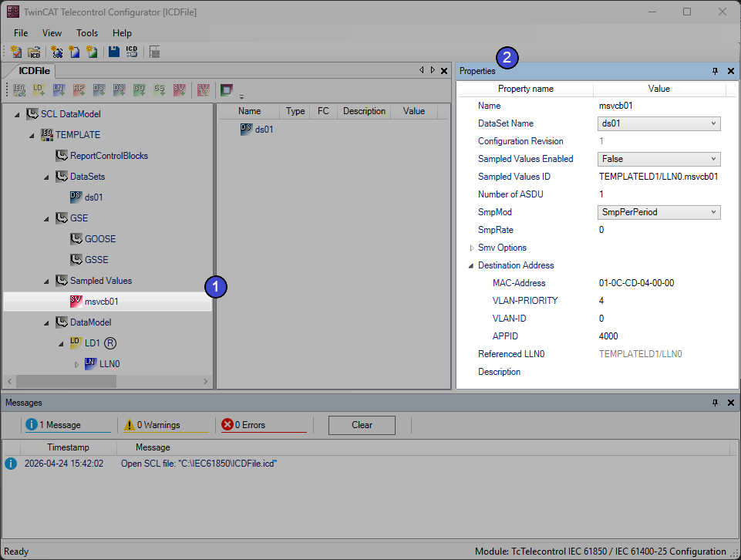Image resolution: width=741 pixels, height=560 pixels.
Task: Toggle the 0 Warnings filter
Action: pos(166,425)
